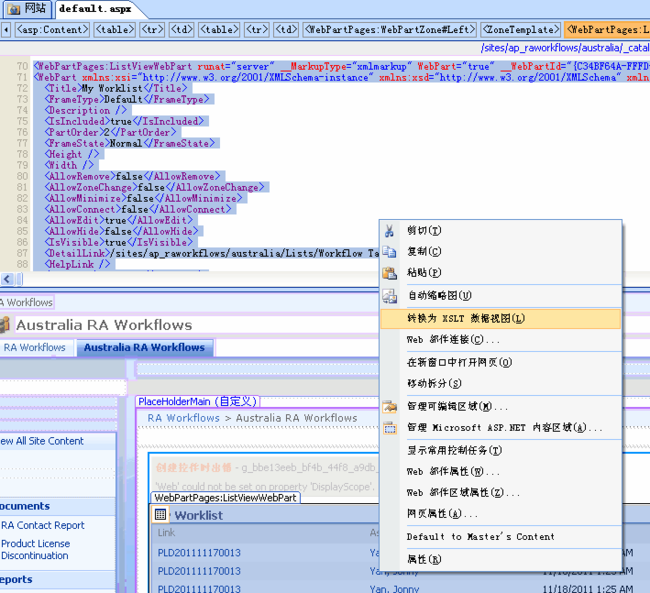The height and width of the screenshot is (593, 650).
Task: Click the website tab folder icon
Action: (14, 8)
